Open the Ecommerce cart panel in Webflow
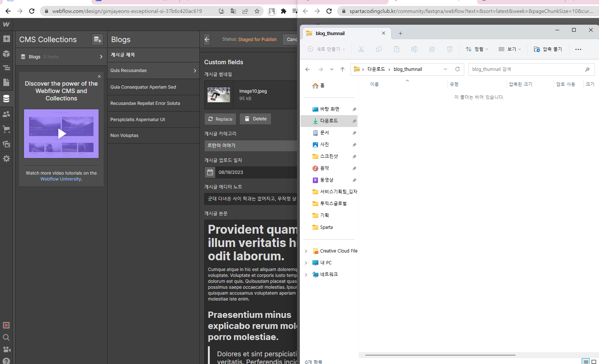 click(6, 129)
